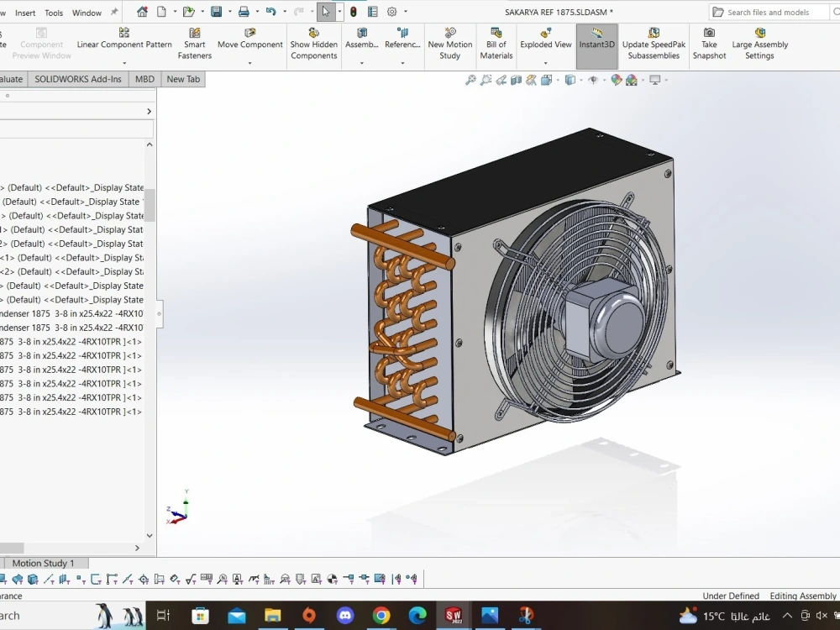Open Large Assembly Settings
The height and width of the screenshot is (630, 840).
coord(759,46)
